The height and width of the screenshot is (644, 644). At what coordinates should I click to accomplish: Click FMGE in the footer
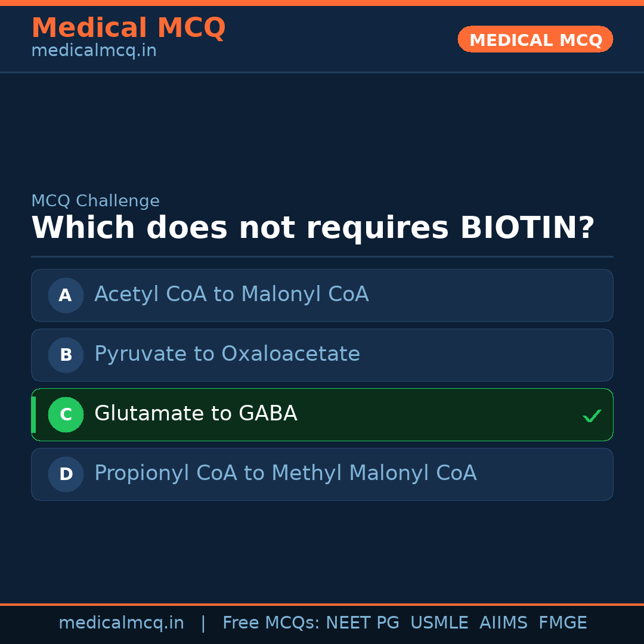click(x=562, y=623)
